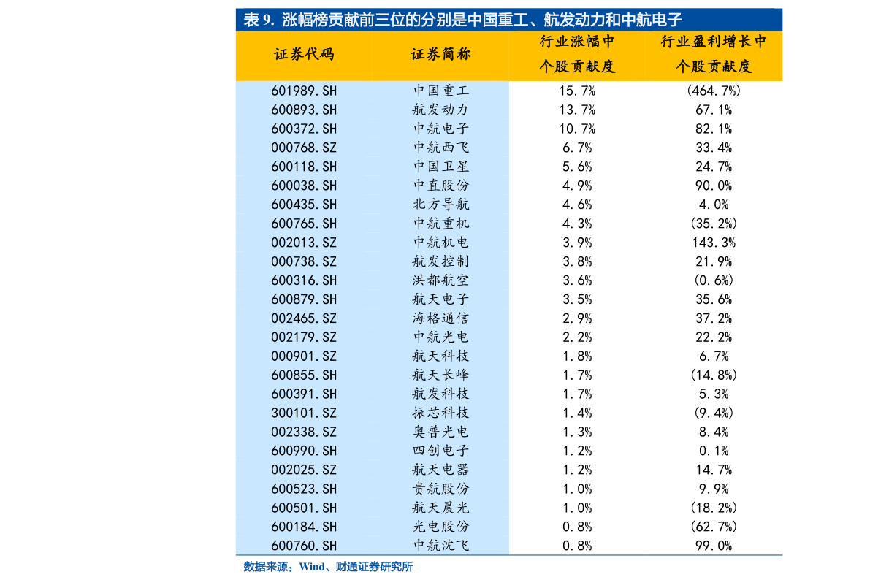This screenshot has width=870, height=588.
Task: Click the 四创电子 name cell
Action: (x=440, y=451)
